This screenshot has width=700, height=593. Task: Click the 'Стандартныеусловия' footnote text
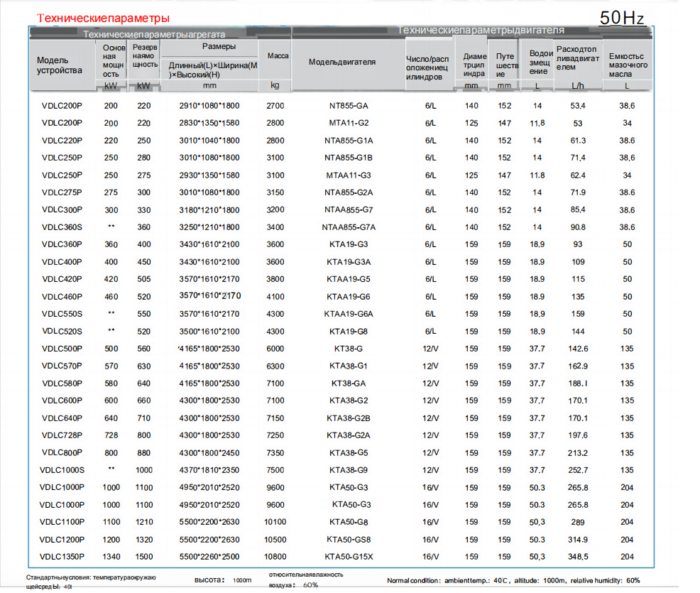91,582
